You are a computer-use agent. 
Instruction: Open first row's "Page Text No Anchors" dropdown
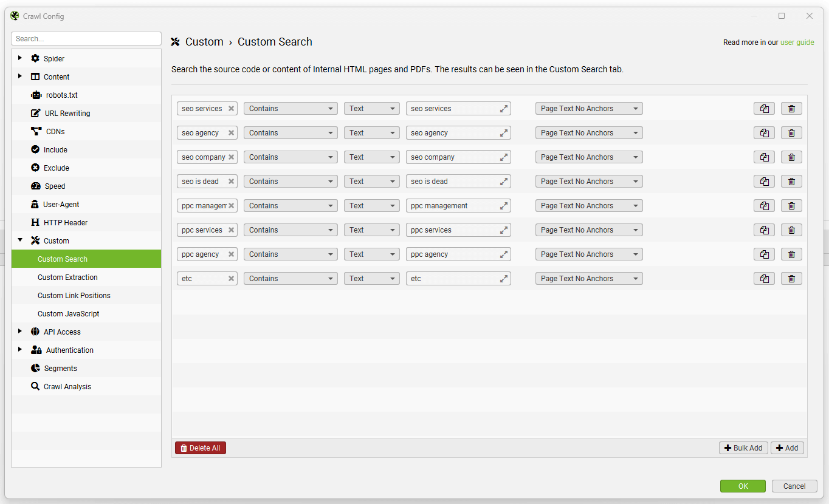pyautogui.click(x=588, y=108)
